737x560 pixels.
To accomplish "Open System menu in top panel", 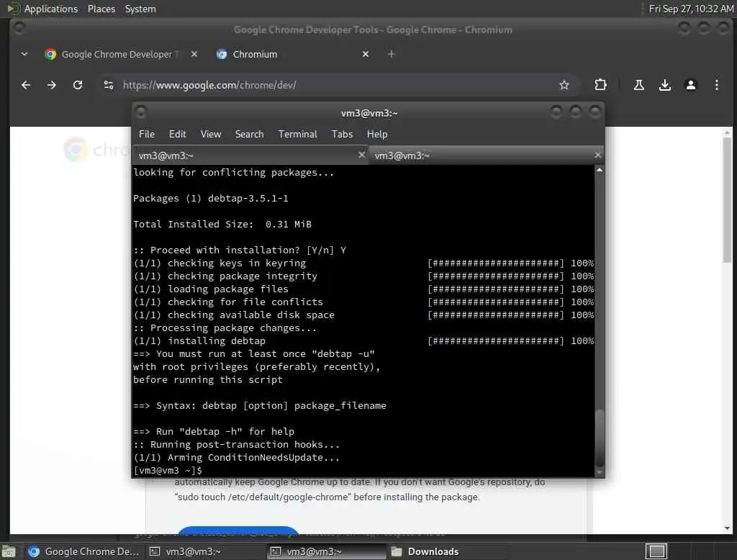I will click(x=140, y=9).
